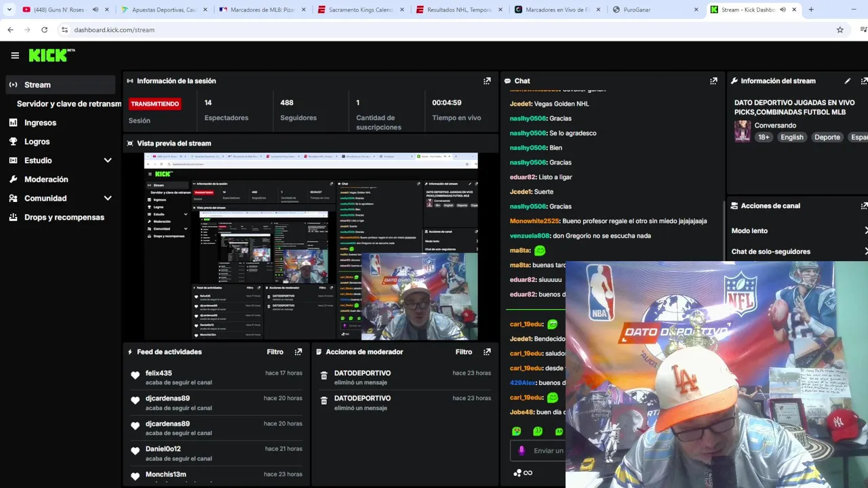Reload the page
Screen dimensions: 868x488
pyautogui.click(x=44, y=30)
